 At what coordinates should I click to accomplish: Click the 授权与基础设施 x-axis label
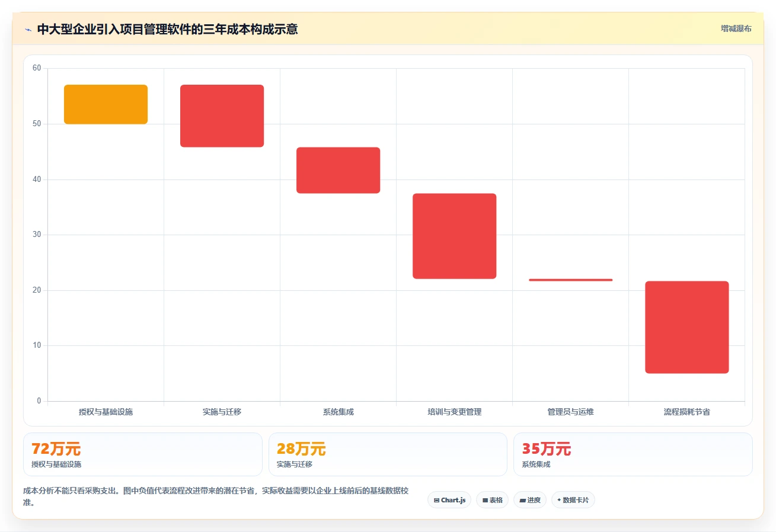106,412
